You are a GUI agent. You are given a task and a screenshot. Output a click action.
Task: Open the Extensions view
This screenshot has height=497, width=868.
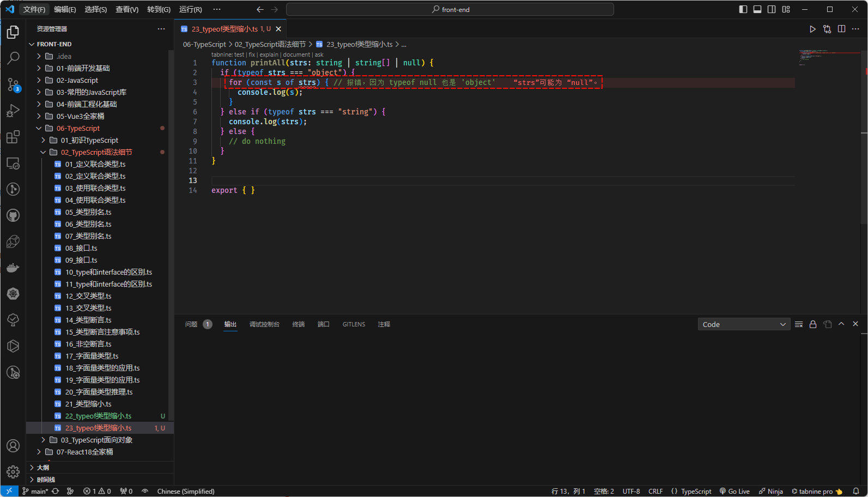pos(13,137)
